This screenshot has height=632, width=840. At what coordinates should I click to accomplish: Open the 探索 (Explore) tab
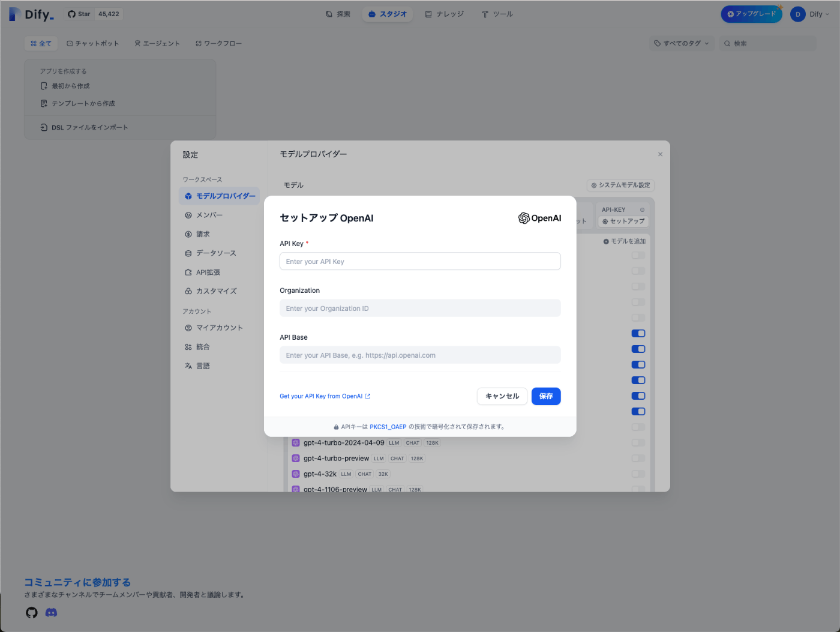[338, 14]
